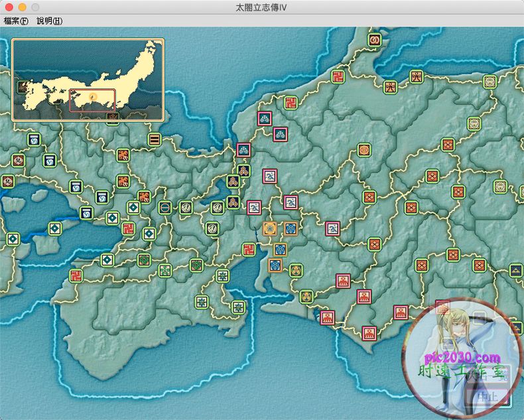Select the northernmost blue whirl-crest castle
Screen dimensions: 524x420
pos(34,140)
